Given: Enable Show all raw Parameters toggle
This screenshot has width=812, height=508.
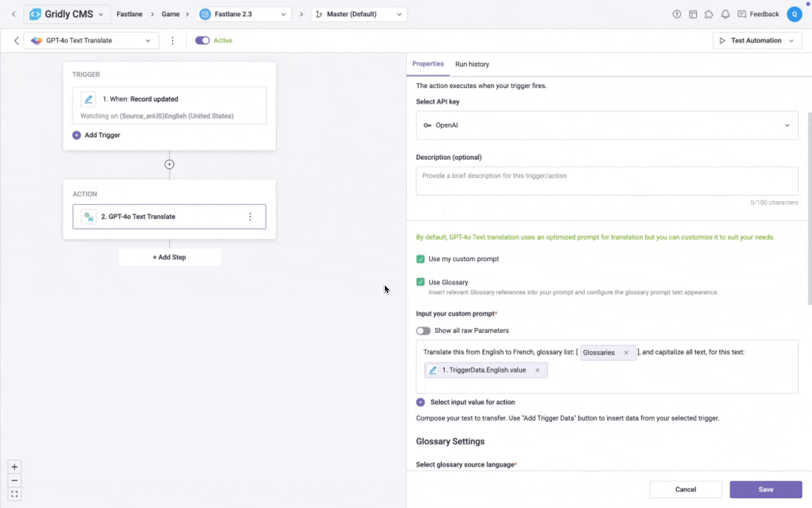Looking at the screenshot, I should click(x=423, y=330).
